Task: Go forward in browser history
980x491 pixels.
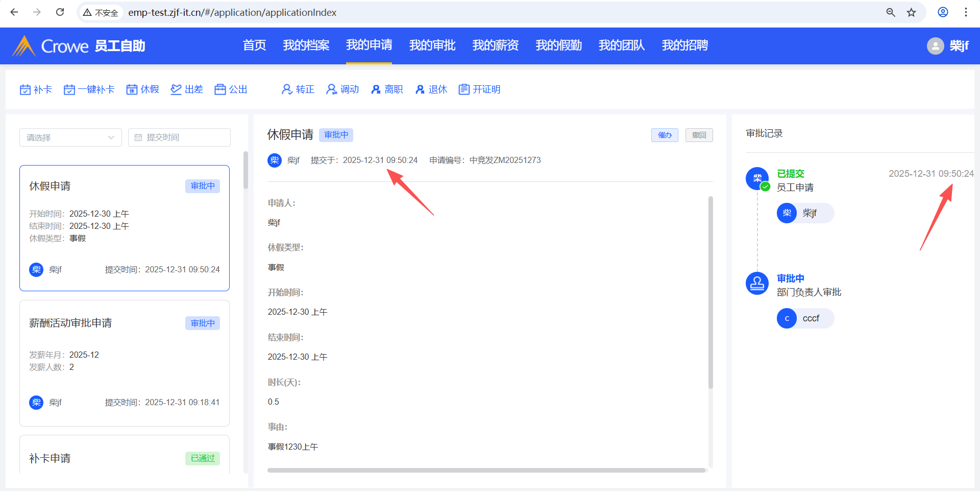Action: pos(37,12)
